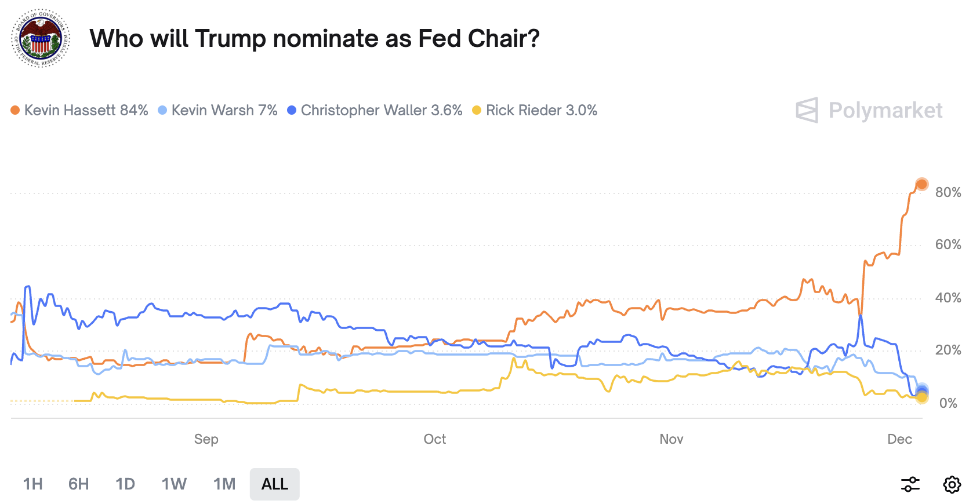Click the Federal Reserve seal icon
980x504 pixels.
coord(41,38)
